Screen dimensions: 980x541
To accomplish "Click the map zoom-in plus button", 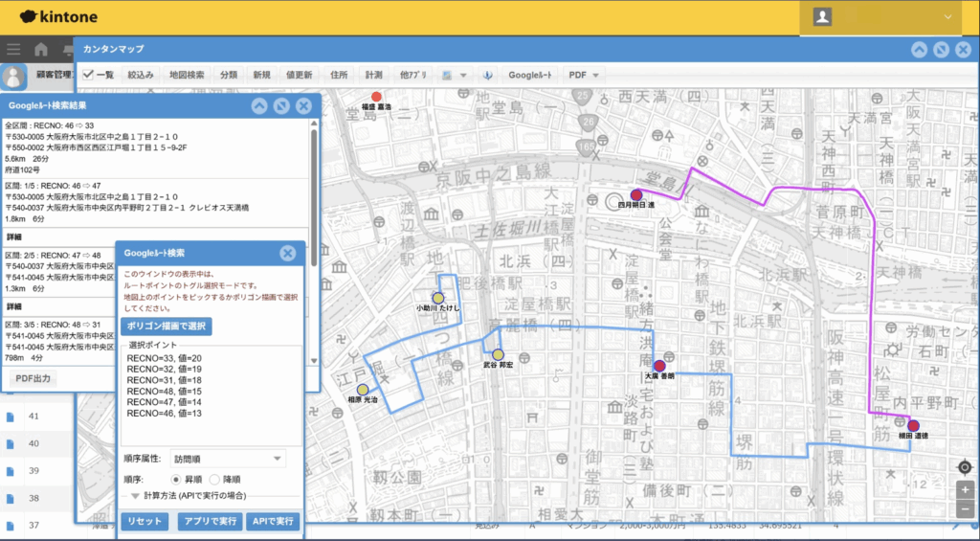I will tap(966, 489).
